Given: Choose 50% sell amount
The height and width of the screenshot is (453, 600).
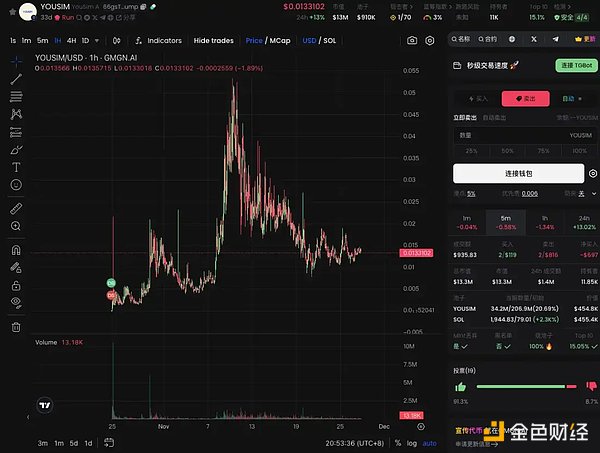Looking at the screenshot, I should click(x=507, y=151).
